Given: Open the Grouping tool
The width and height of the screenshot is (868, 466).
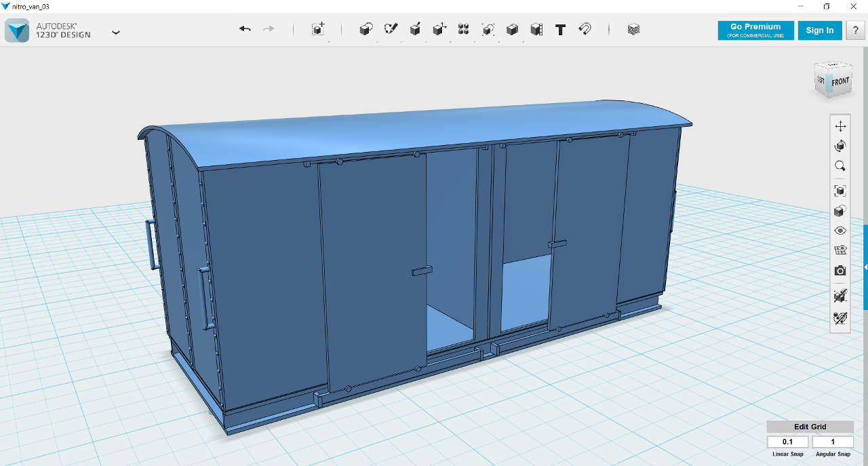Looking at the screenshot, I should click(x=488, y=29).
